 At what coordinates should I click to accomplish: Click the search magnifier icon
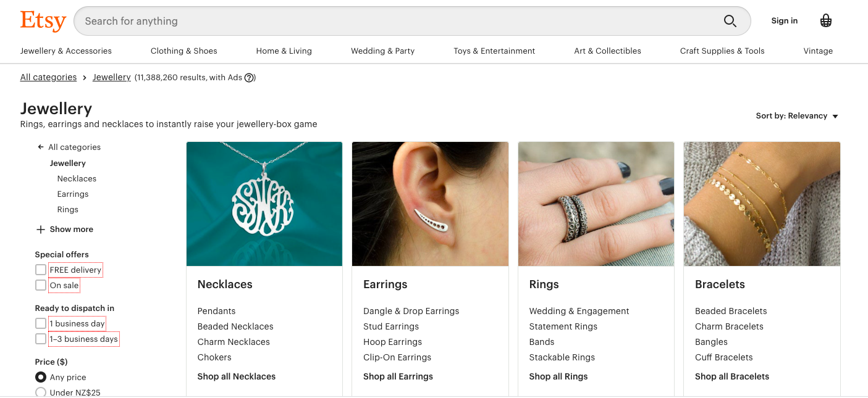tap(730, 21)
